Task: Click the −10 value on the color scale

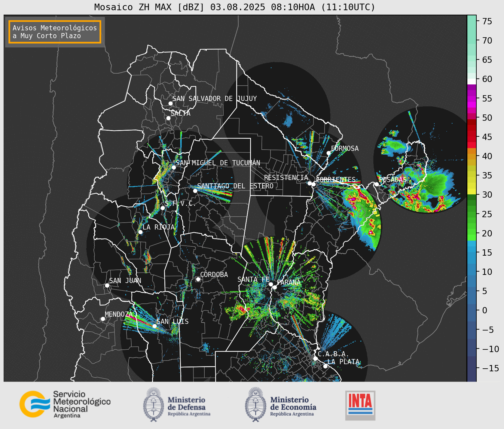Action: 491,349
